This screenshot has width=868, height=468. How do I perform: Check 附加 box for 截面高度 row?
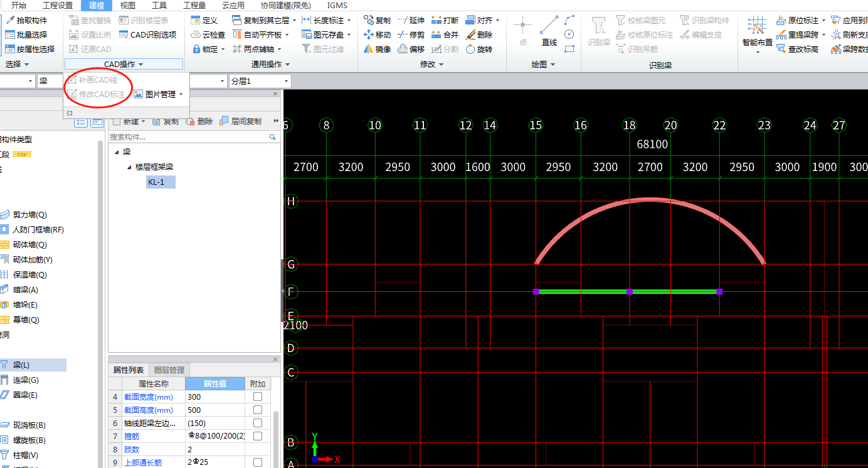point(258,410)
